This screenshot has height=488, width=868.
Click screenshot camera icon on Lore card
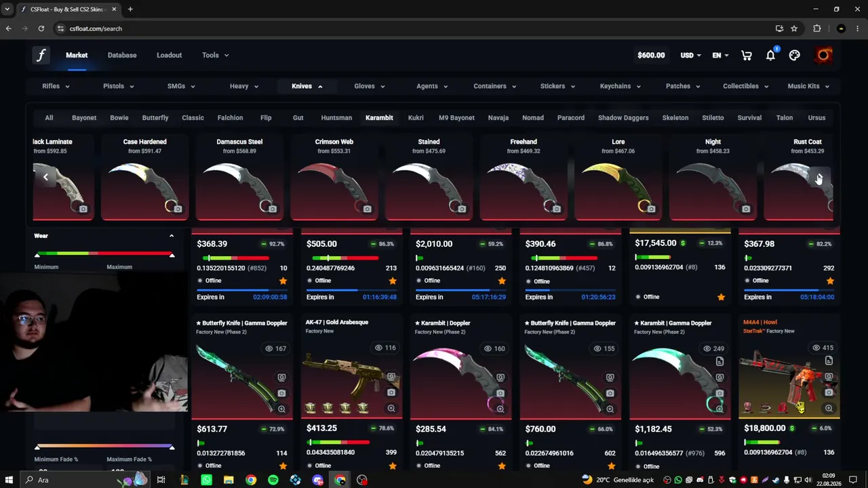pos(651,209)
